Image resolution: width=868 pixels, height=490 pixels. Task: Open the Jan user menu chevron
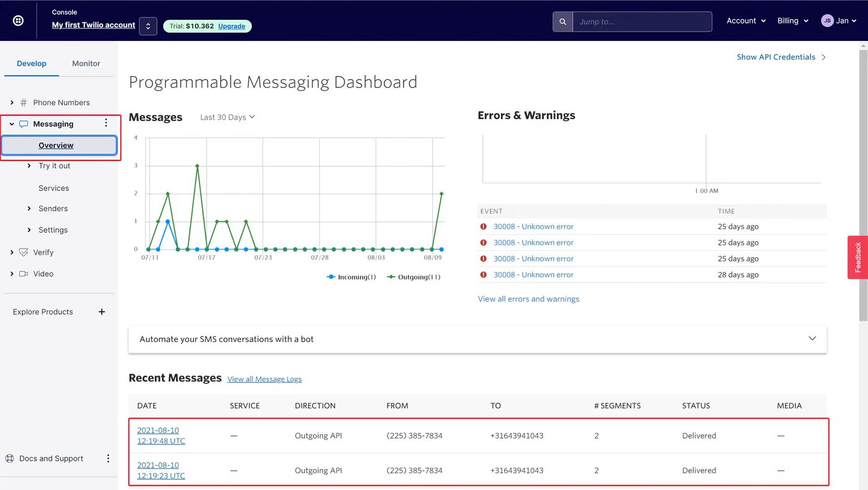click(854, 21)
